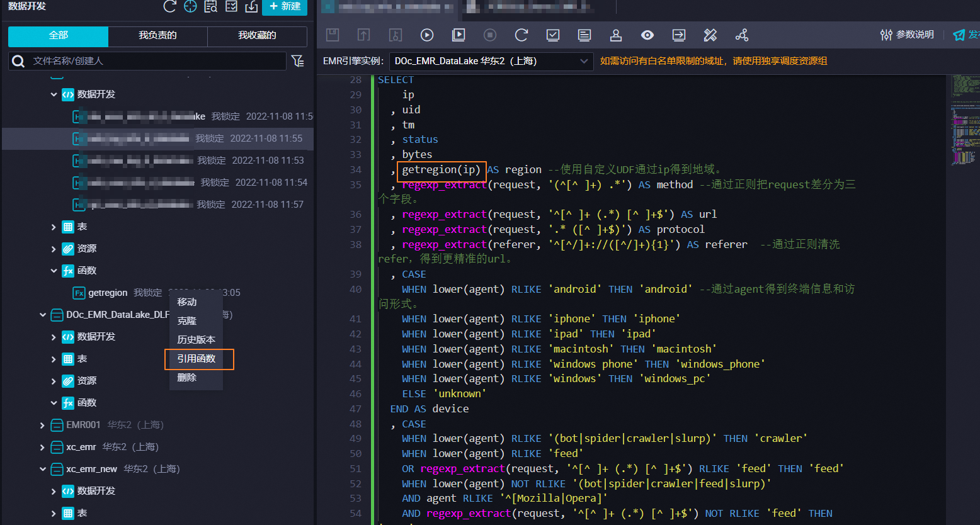
Task: Toggle the eye preview icon
Action: click(647, 35)
